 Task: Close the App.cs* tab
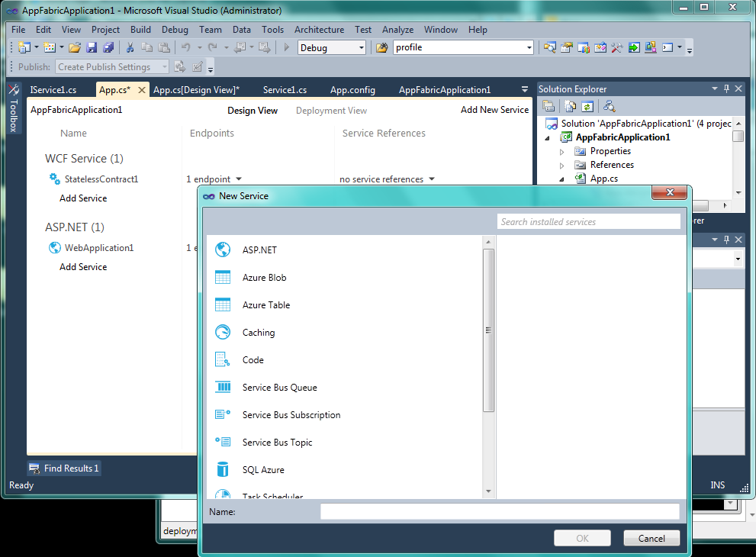pyautogui.click(x=142, y=90)
